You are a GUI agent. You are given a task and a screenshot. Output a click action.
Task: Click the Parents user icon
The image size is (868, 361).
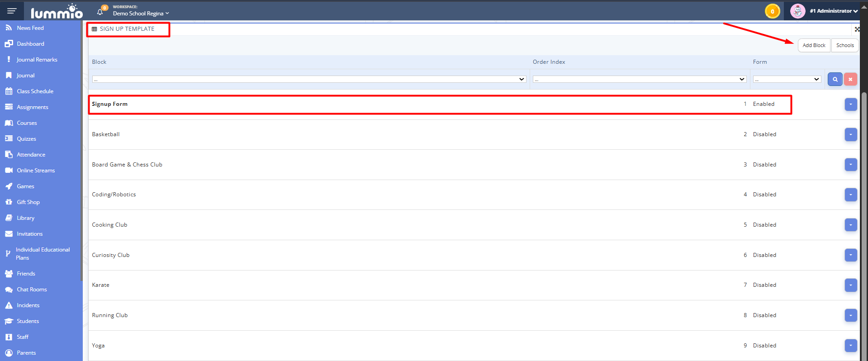[x=9, y=353]
